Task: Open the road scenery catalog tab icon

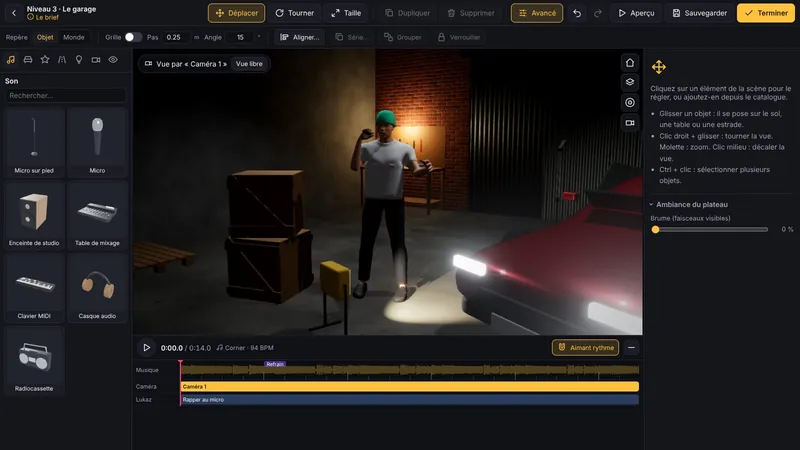Action: pyautogui.click(x=62, y=60)
